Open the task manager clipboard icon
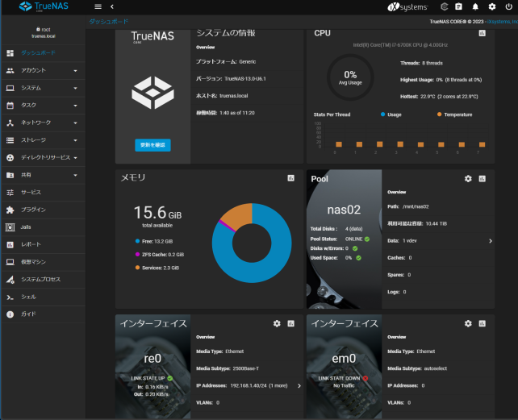Viewport: 518px width, 420px height. [x=458, y=6]
